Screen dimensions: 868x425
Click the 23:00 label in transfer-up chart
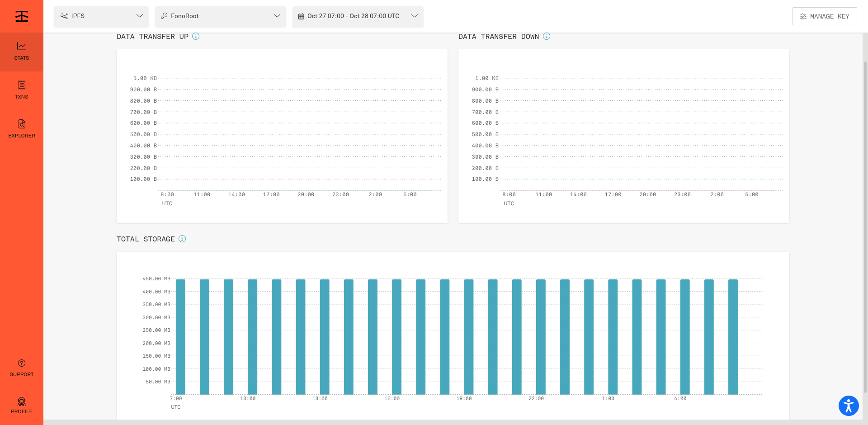tap(340, 194)
